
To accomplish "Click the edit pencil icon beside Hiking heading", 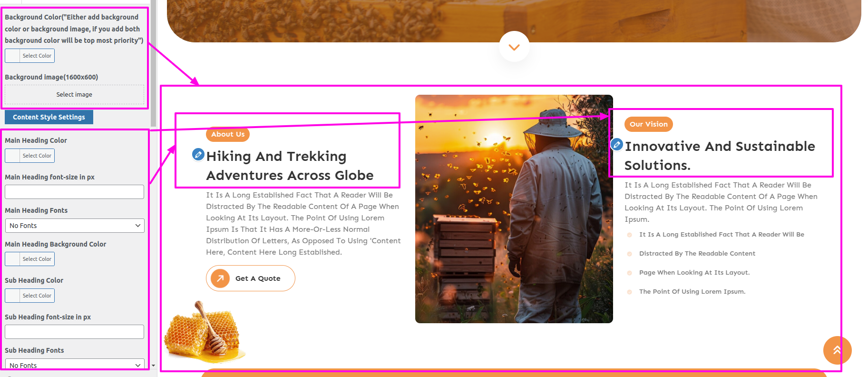I will click(198, 154).
